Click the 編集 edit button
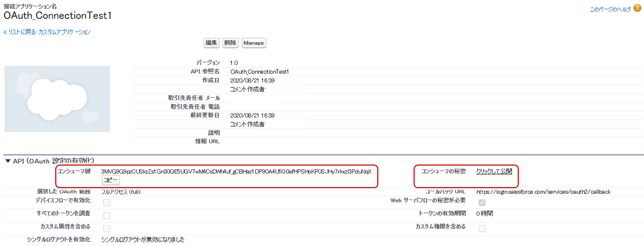 [x=212, y=43]
